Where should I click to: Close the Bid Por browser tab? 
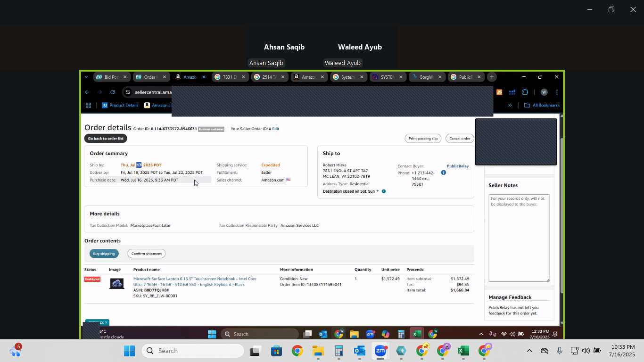125,77
